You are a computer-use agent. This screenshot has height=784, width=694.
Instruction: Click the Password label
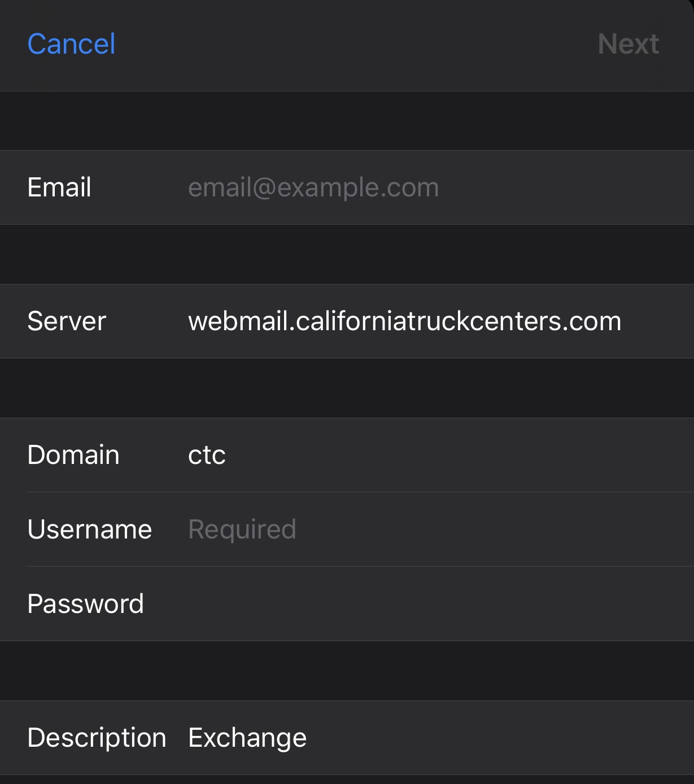pyautogui.click(x=86, y=604)
